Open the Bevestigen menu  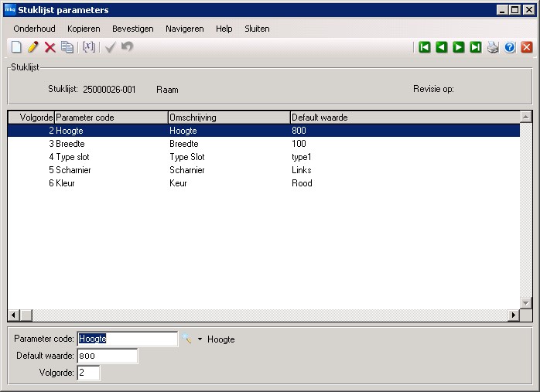(x=133, y=29)
